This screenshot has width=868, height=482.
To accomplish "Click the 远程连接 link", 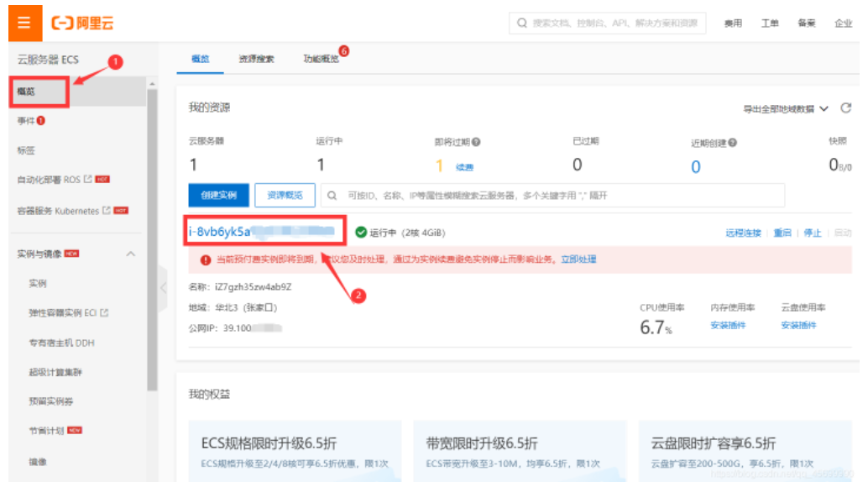I will point(744,233).
